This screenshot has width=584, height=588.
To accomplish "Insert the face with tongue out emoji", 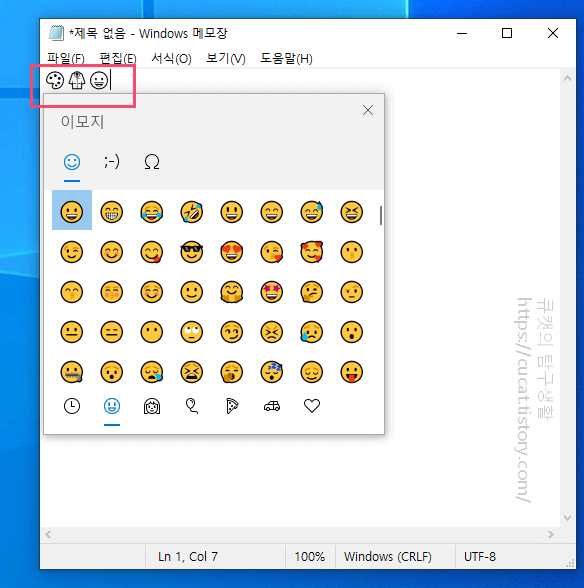I will 352,372.
